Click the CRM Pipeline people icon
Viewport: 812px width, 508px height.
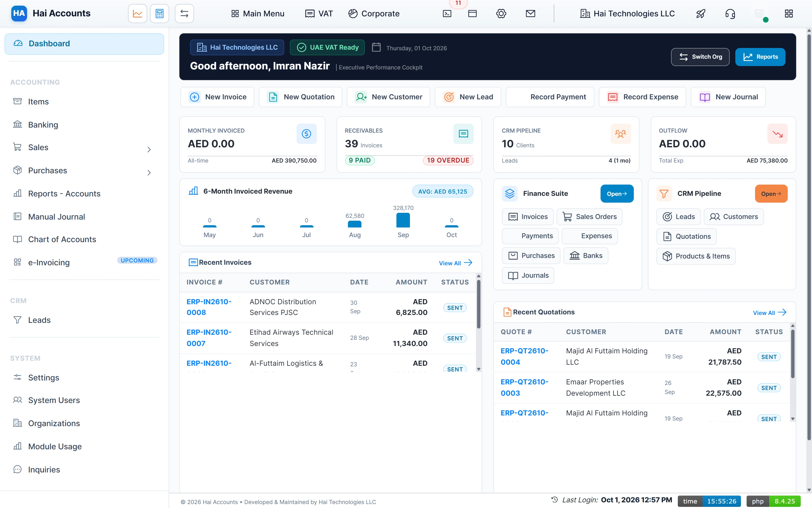pos(620,134)
